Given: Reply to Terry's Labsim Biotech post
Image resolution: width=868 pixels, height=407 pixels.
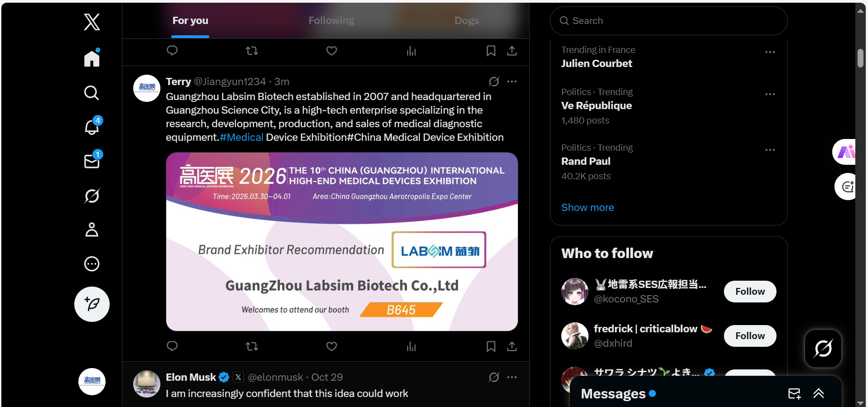Looking at the screenshot, I should (x=172, y=346).
